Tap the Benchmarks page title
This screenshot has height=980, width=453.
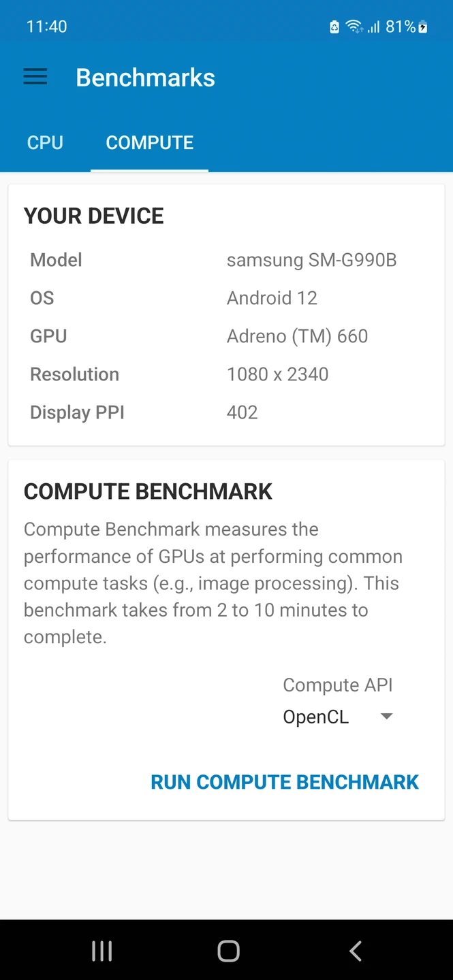click(x=145, y=78)
